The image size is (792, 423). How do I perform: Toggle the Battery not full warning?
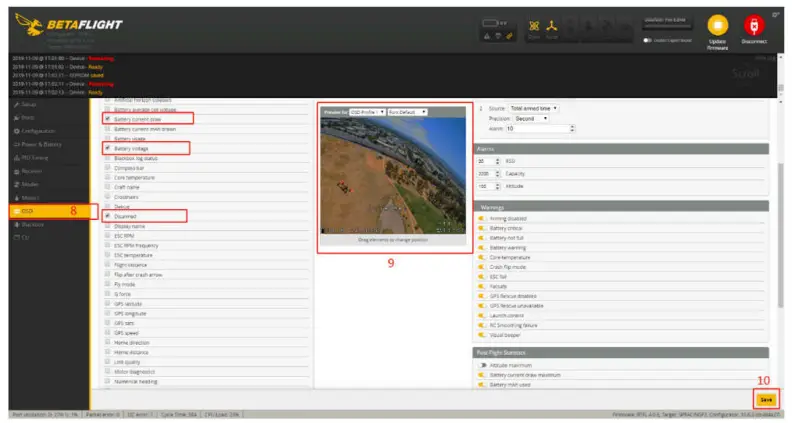click(482, 238)
